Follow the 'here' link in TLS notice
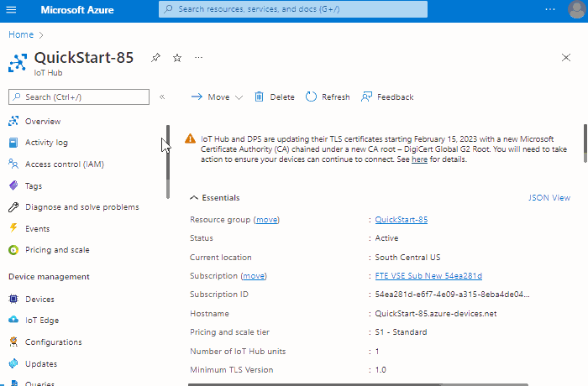 (x=419, y=159)
